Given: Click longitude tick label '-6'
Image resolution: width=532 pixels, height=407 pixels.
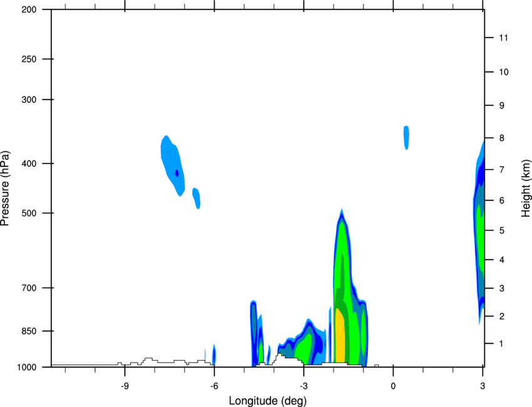Looking at the screenshot, I should (214, 386).
